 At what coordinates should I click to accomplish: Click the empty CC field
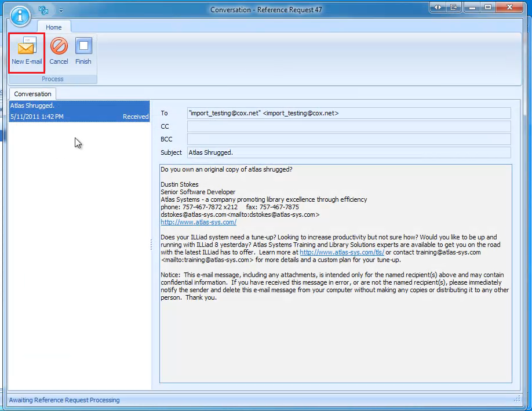348,126
